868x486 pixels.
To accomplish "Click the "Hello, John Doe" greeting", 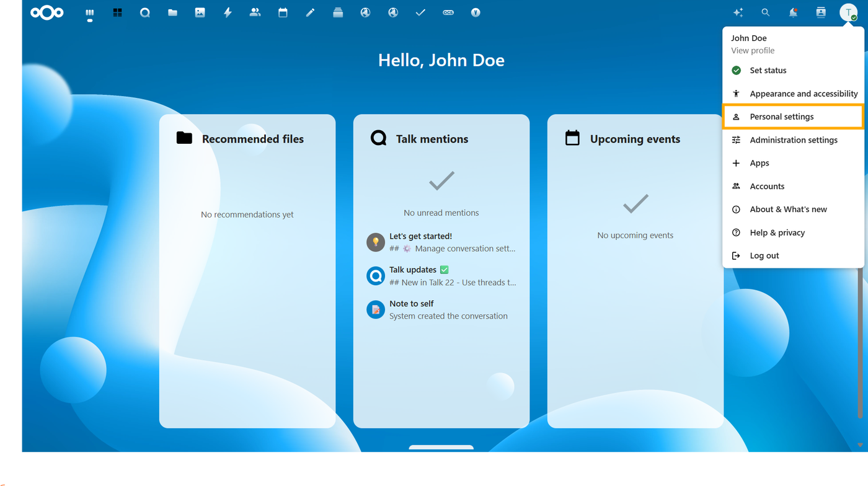I will pyautogui.click(x=441, y=60).
